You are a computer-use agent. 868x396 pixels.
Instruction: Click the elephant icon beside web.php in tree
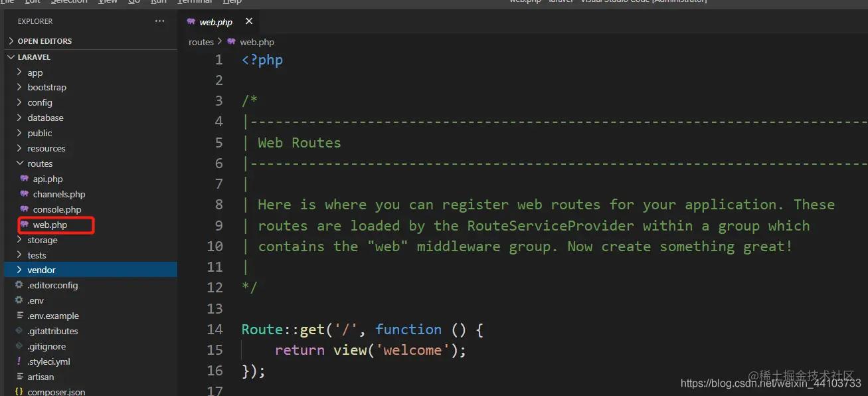click(25, 225)
